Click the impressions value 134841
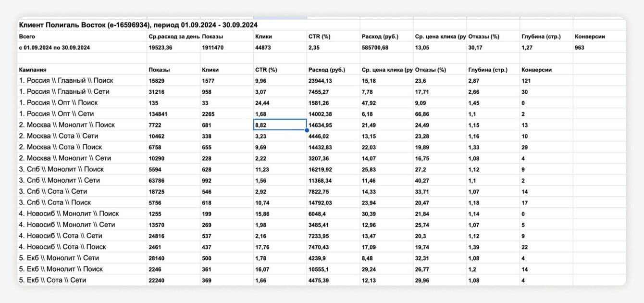The image size is (644, 303). [x=161, y=114]
